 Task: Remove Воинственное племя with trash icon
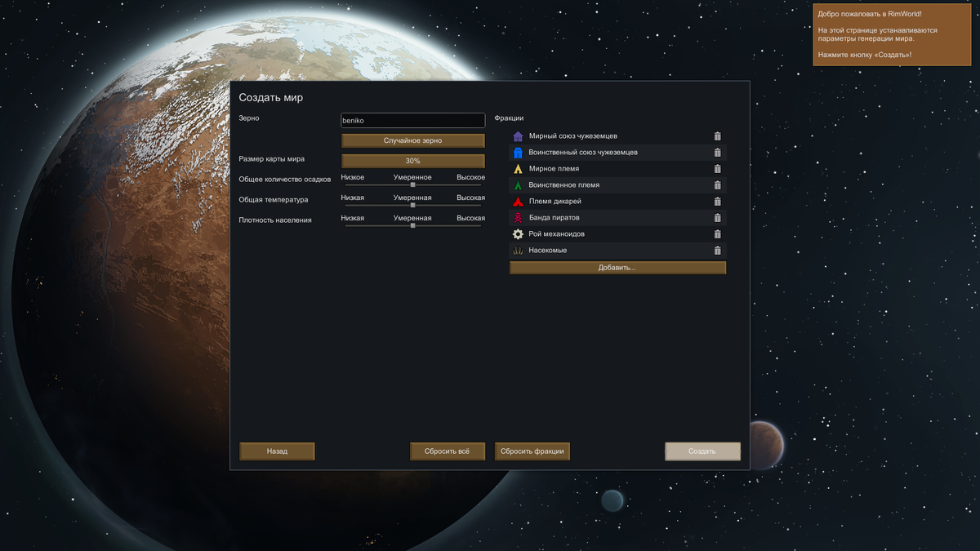718,185
